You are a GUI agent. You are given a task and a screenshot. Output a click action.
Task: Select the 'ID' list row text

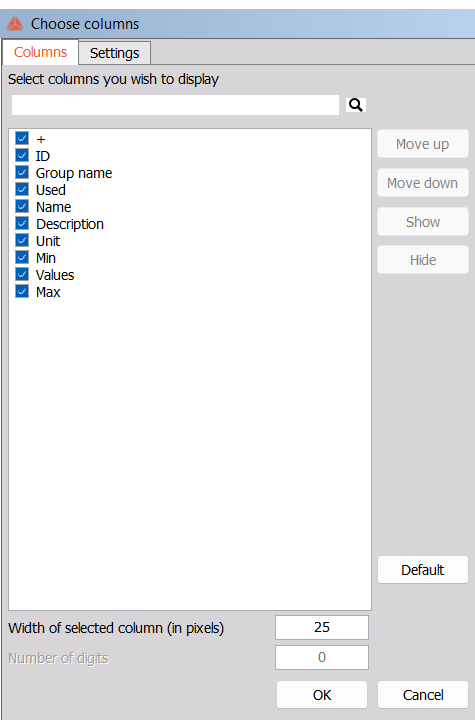click(43, 156)
